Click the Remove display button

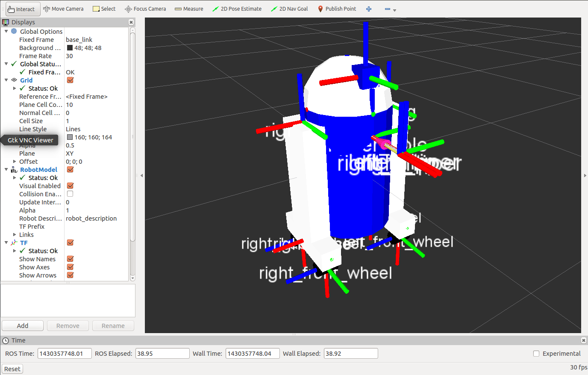pos(68,326)
